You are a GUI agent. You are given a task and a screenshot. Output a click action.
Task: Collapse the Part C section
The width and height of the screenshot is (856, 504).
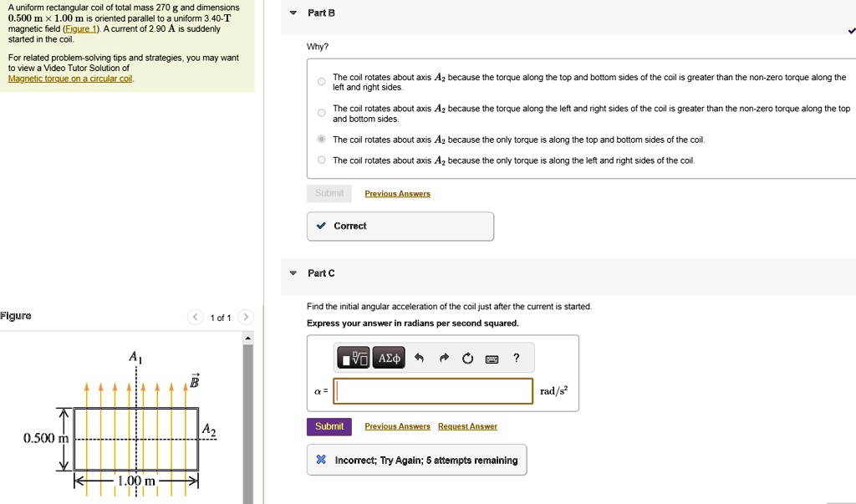point(293,273)
